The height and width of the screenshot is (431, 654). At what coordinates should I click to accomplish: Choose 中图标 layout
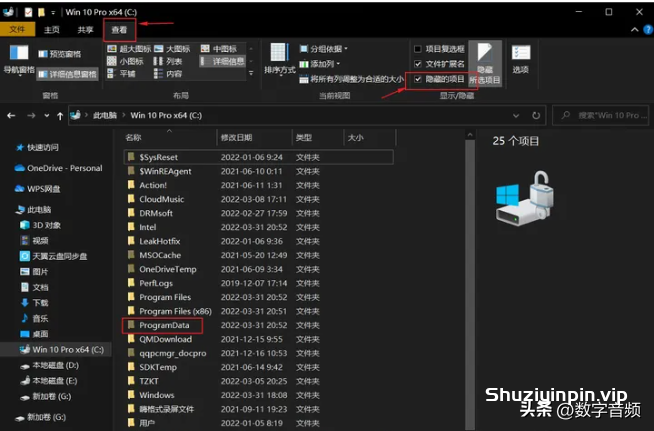[x=219, y=49]
